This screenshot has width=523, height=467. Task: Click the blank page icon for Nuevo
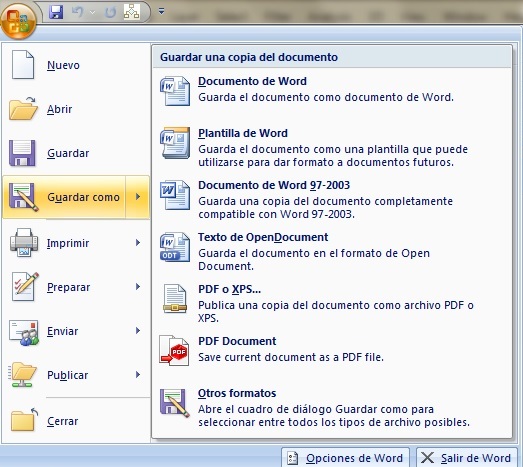23,65
